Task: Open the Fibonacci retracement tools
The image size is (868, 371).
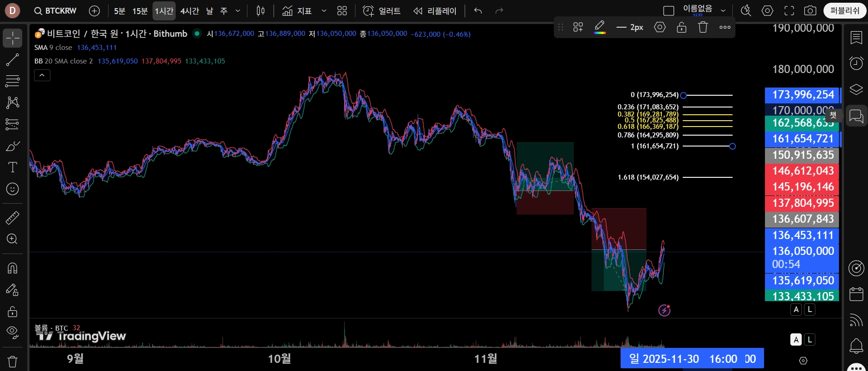Action: point(13,81)
